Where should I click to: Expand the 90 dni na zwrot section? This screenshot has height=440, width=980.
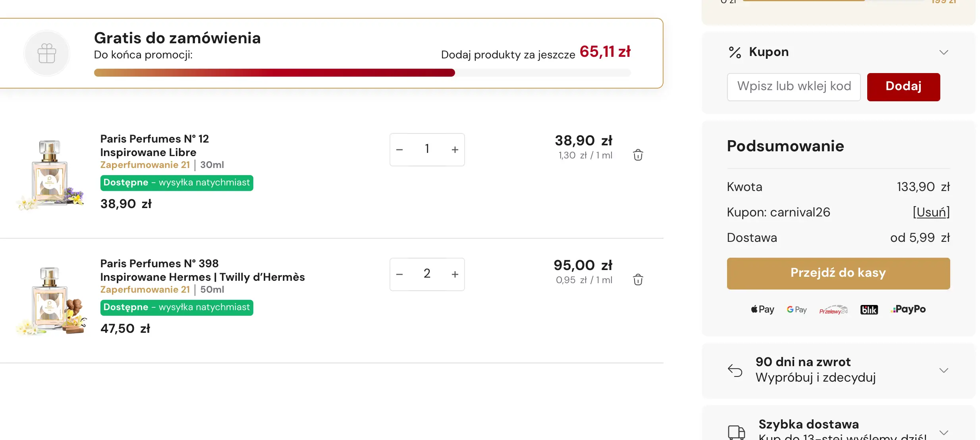943,370
